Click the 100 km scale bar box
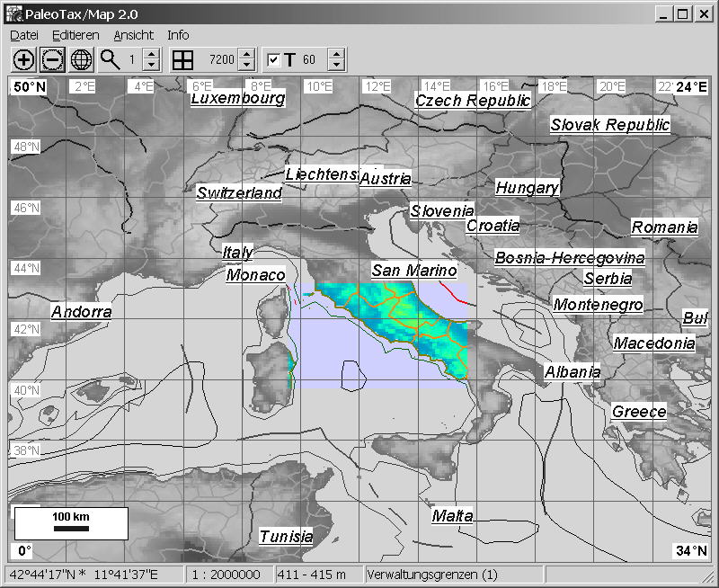The height and width of the screenshot is (588, 719). coord(71,523)
